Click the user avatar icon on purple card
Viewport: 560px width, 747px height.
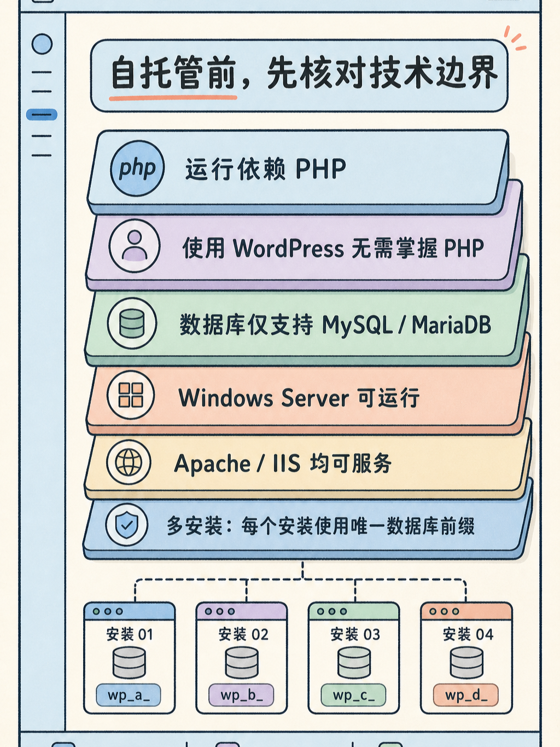pos(135,246)
